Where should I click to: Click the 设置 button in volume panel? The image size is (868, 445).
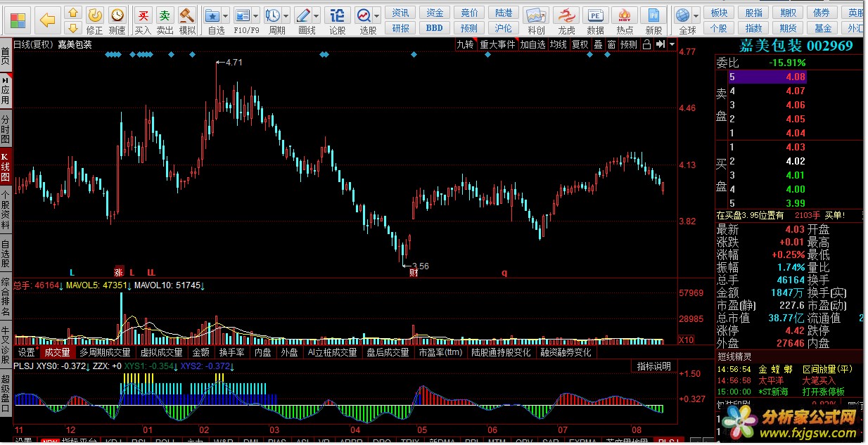tap(27, 352)
